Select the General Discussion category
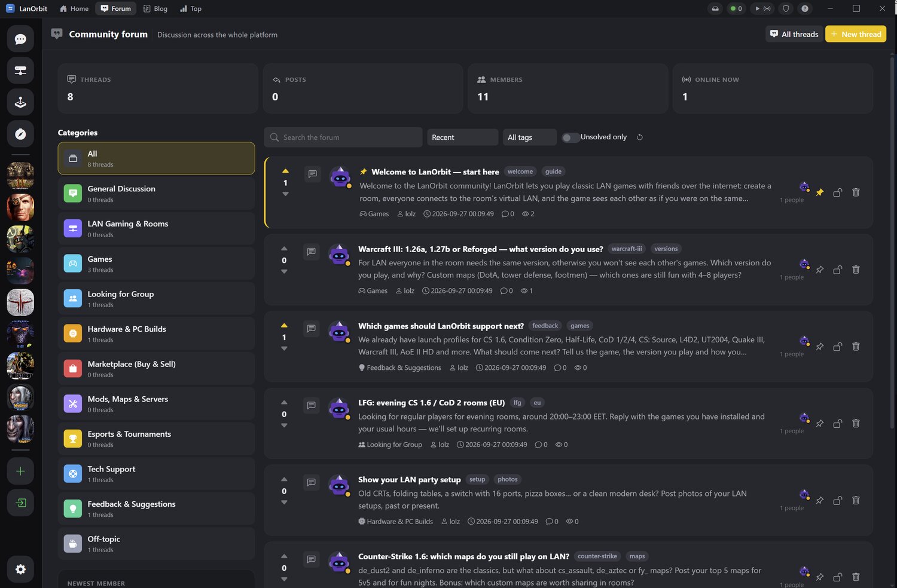 [x=156, y=193]
